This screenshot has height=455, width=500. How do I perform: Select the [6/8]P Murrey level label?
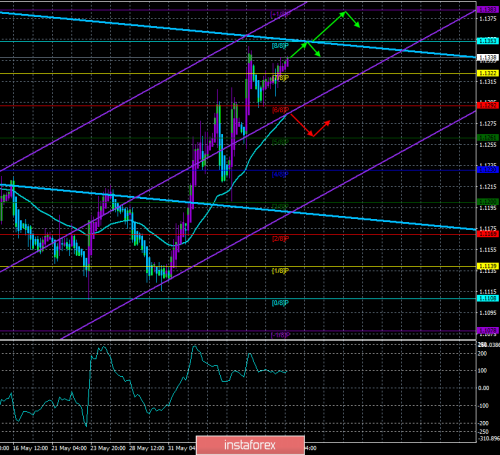(x=280, y=110)
